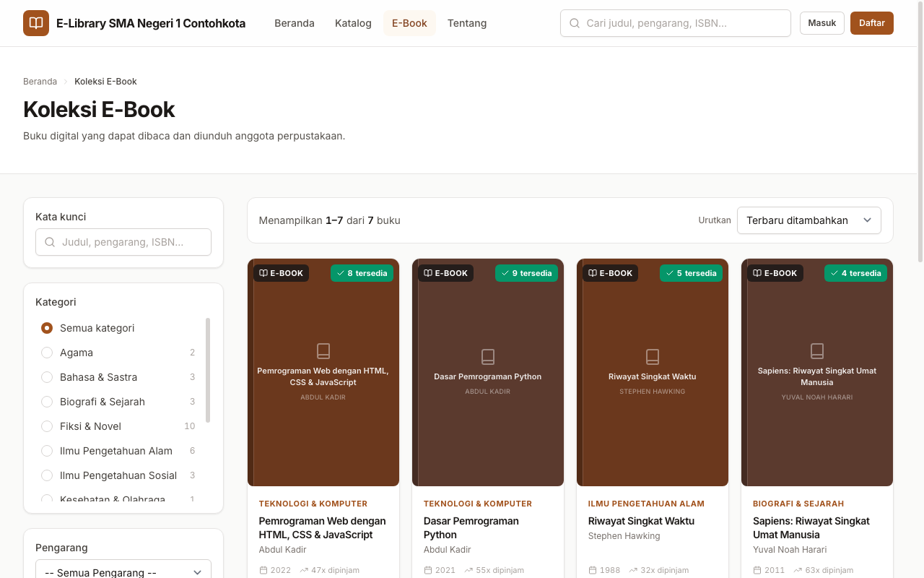Click the search icon in Kata kunci field
924x578 pixels.
[x=50, y=242]
